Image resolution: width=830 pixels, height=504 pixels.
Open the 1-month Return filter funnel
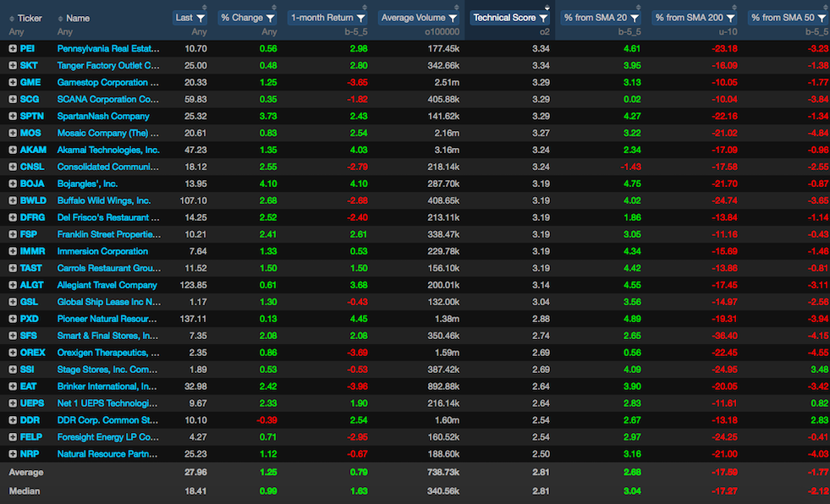(361, 18)
